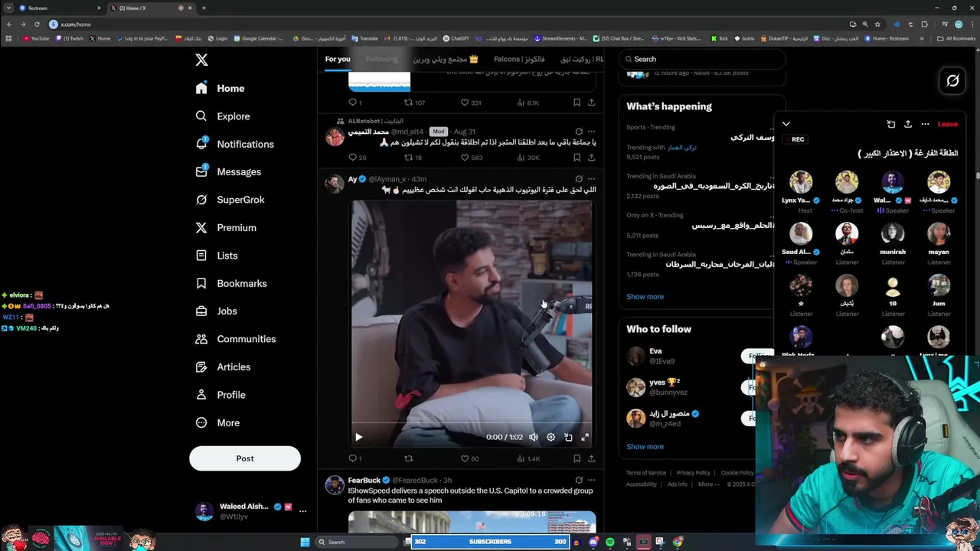Bookmark Ay's video post
Image resolution: width=980 pixels, height=551 pixels.
point(577,458)
